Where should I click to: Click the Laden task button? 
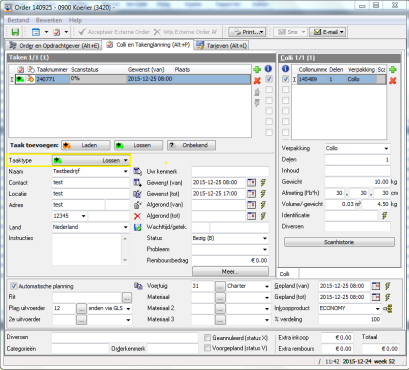pyautogui.click(x=86, y=145)
